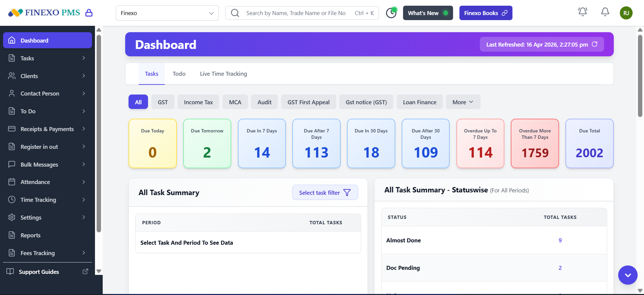The height and width of the screenshot is (295, 644).
Task: Click the To Do icon in sidebar
Action: coord(12,111)
